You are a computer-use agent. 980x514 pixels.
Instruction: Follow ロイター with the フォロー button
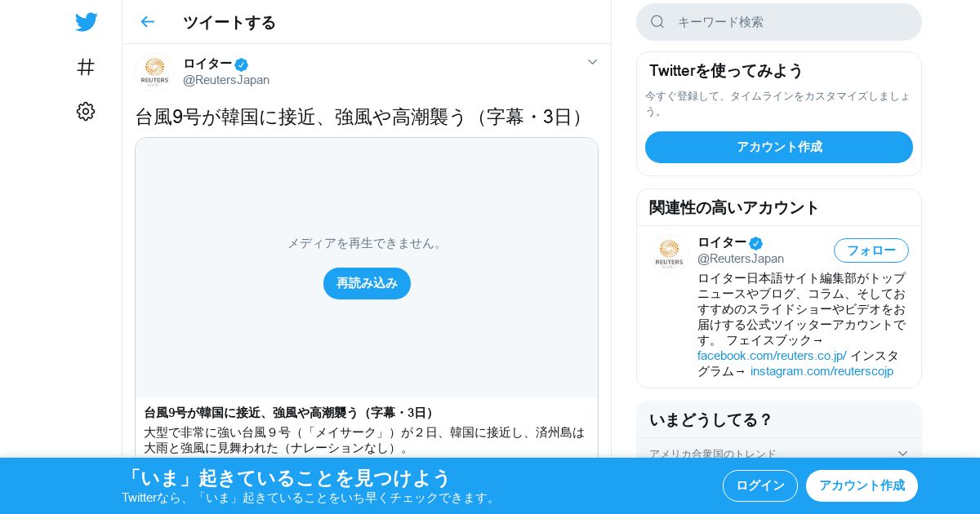(871, 250)
